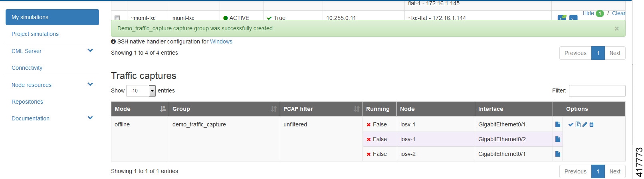
Task: Download the capture archive zip icon
Action: click(x=578, y=124)
